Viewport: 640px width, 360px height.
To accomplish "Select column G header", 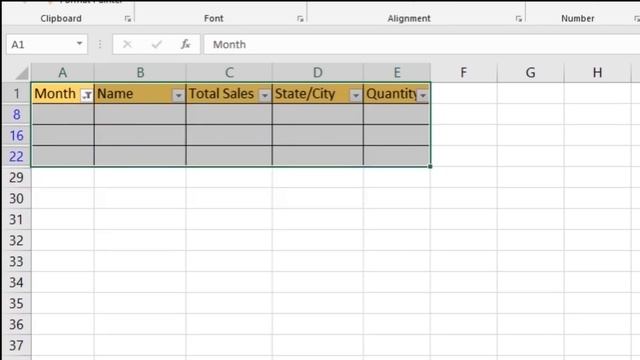I will coord(531,73).
